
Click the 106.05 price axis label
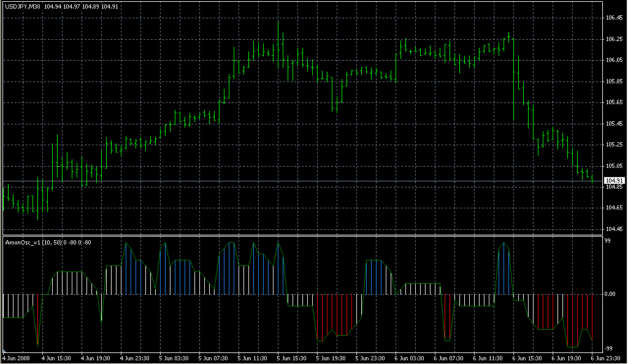614,60
